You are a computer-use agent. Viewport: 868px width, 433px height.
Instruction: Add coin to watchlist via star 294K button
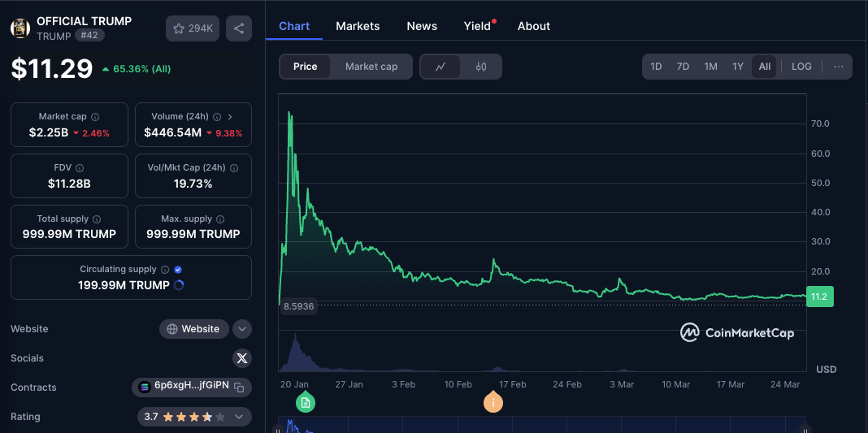point(193,28)
